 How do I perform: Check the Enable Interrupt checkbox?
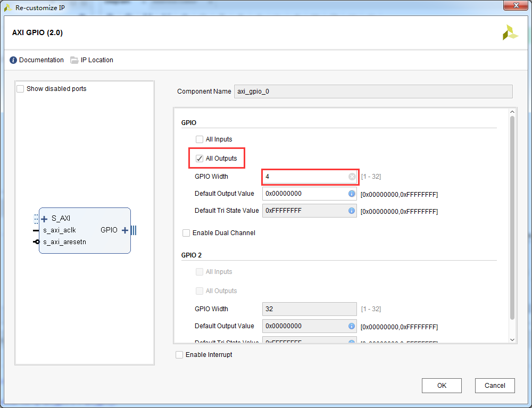(179, 355)
